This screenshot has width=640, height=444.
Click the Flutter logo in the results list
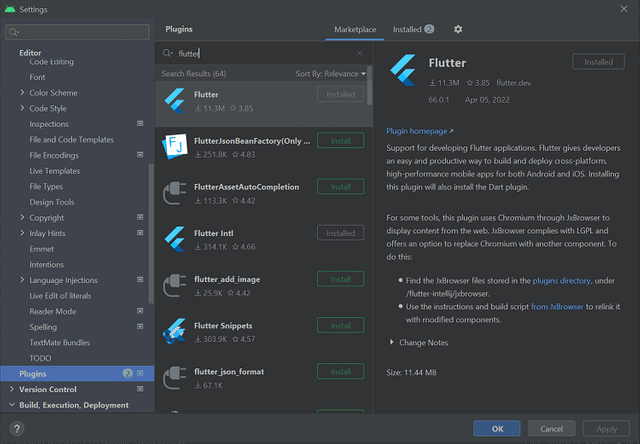(175, 100)
